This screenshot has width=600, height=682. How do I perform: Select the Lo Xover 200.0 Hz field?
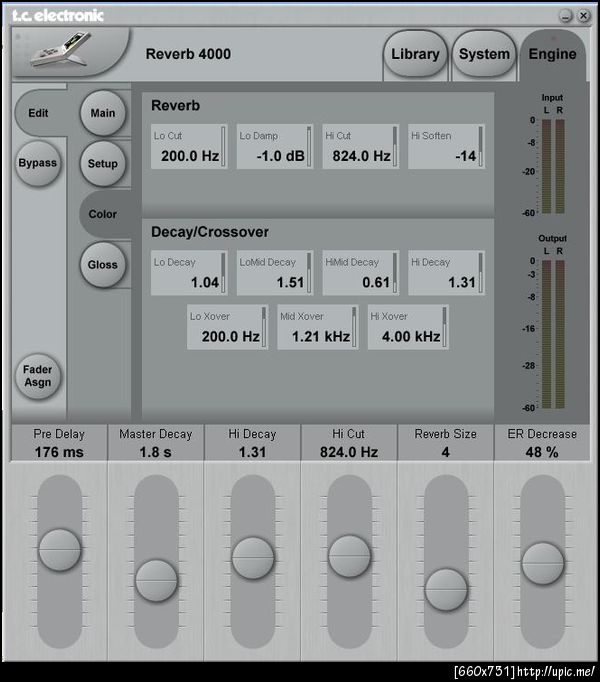(227, 327)
